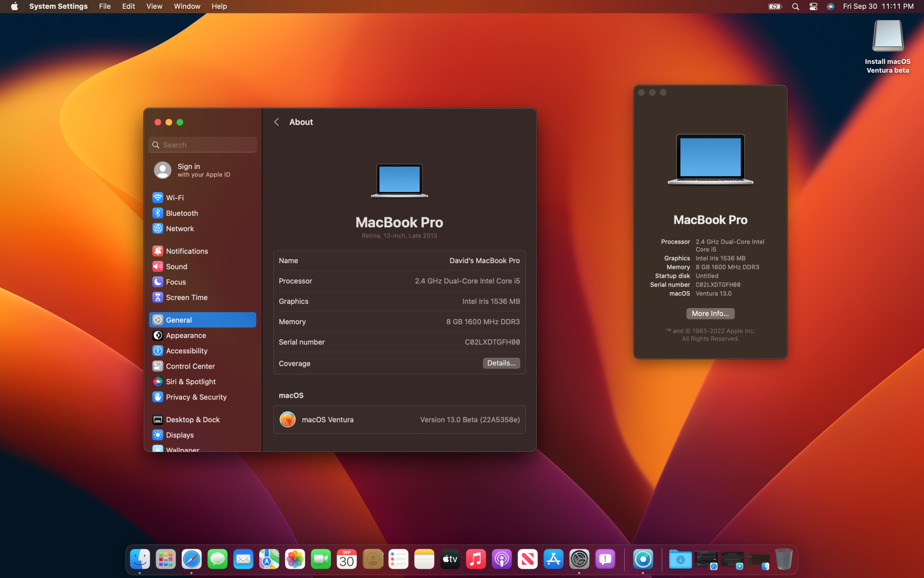Image resolution: width=924 pixels, height=578 pixels.
Task: Open Wi-Fi settings in sidebar
Action: 175,197
